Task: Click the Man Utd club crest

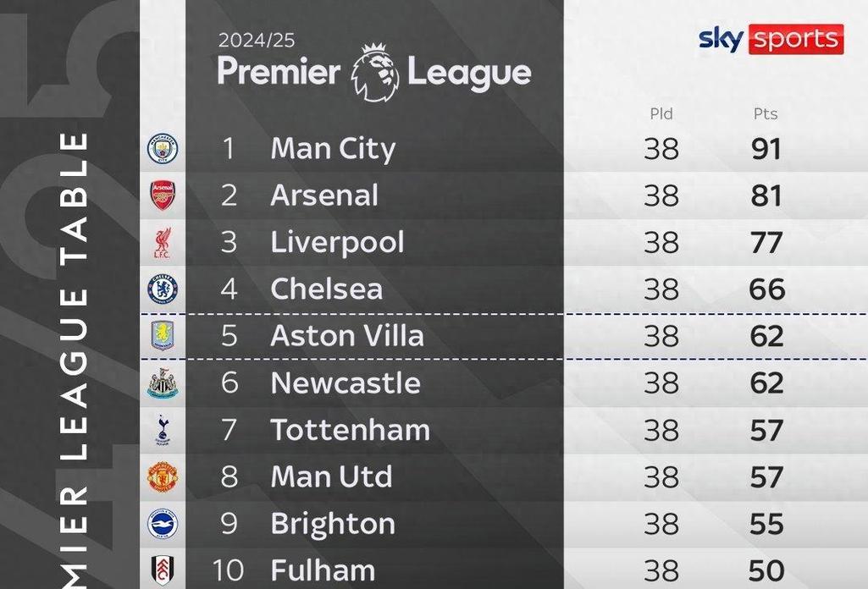Action: [163, 477]
